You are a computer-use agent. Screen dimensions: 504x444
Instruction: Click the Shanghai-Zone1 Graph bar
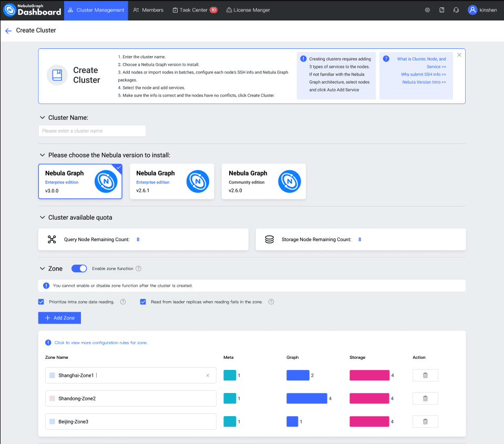(298, 375)
